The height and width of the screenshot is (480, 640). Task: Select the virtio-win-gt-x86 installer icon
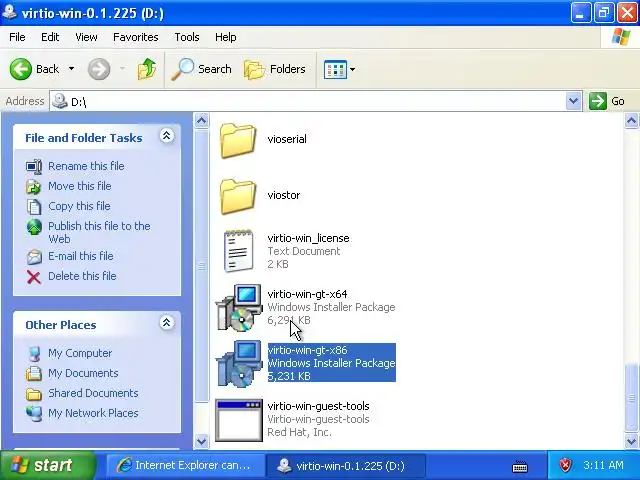coord(239,364)
